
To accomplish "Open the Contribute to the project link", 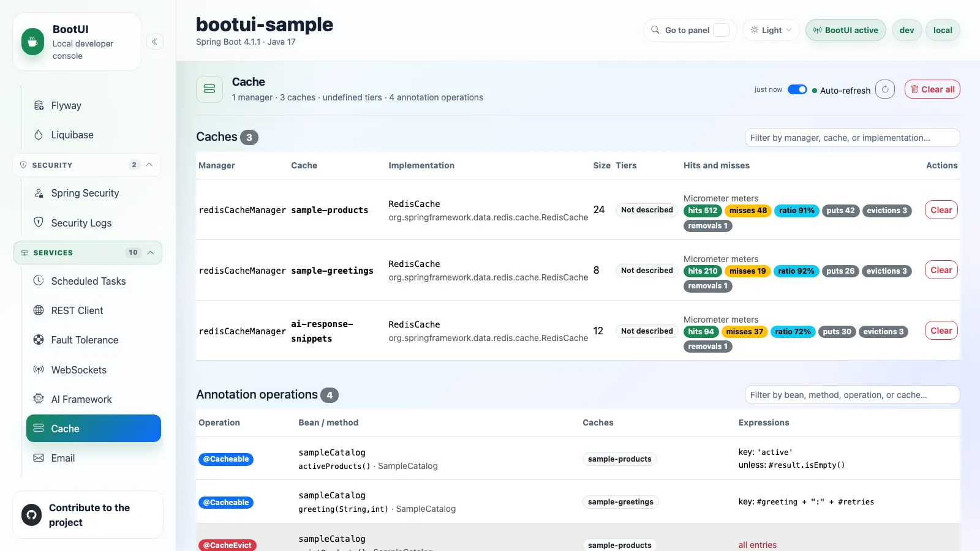I will pyautogui.click(x=88, y=515).
